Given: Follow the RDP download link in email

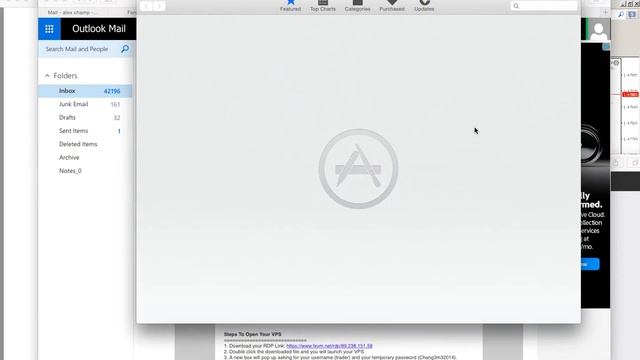Looking at the screenshot, I should (329, 346).
